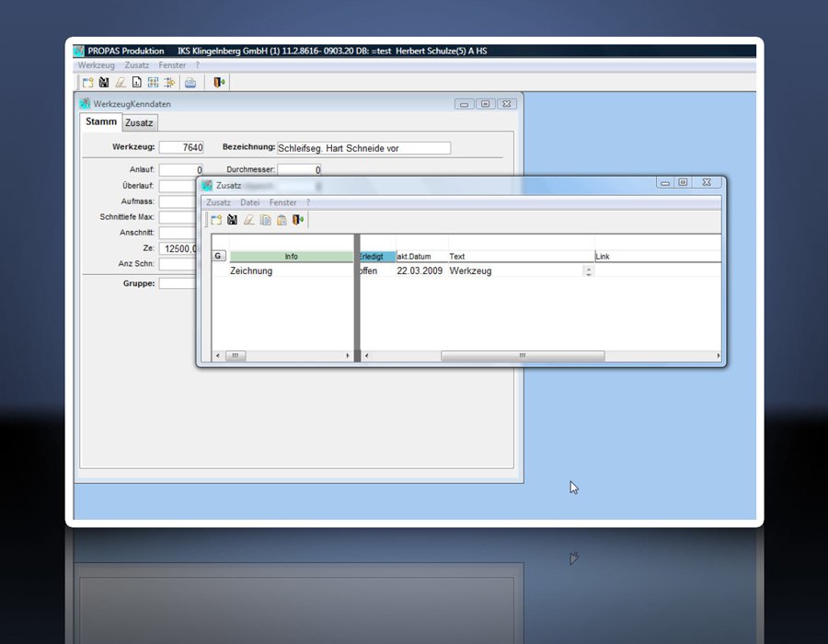Viewport: 828px width, 644px height.
Task: Open Zusatz menu inside Zusatz window
Action: click(x=218, y=202)
